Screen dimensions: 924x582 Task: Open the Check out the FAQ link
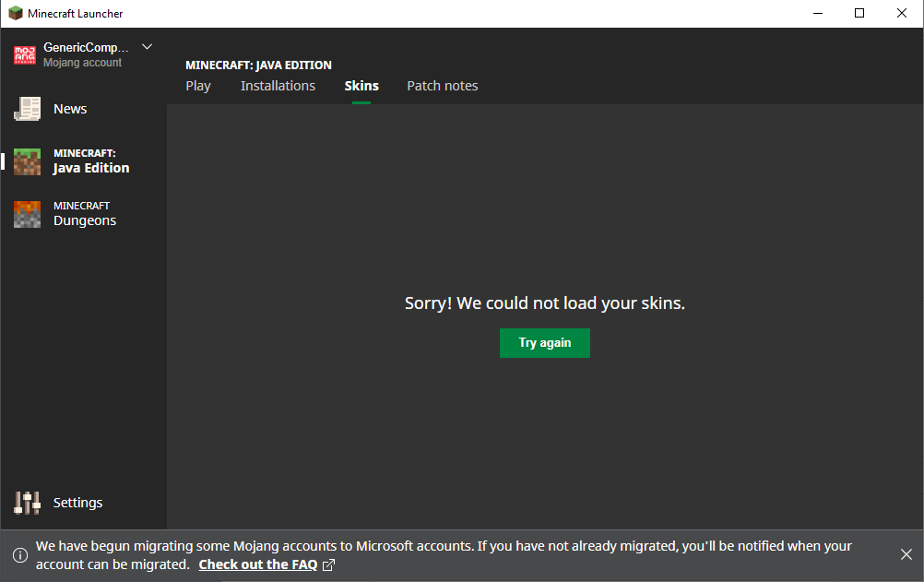coord(258,564)
